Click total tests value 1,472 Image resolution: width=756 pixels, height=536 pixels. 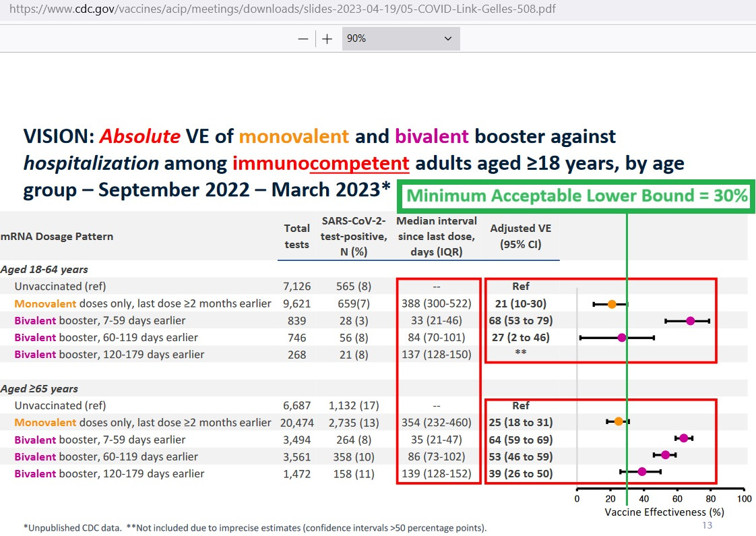[x=297, y=474]
